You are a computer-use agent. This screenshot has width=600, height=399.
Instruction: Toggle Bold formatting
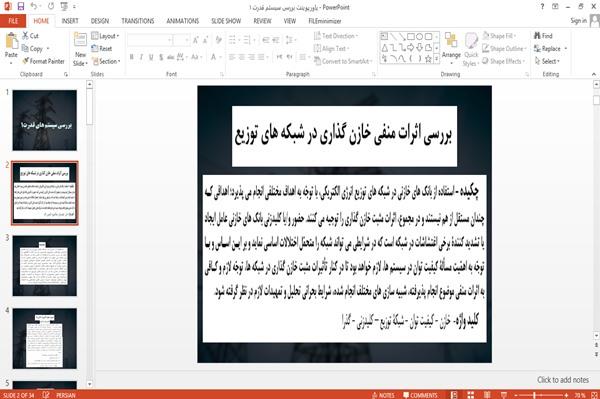coord(132,57)
